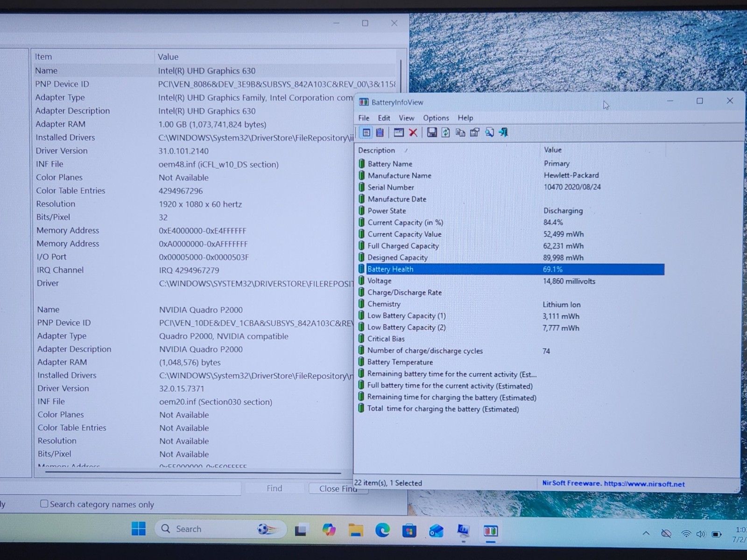Click the taskbar Search box
The image size is (747, 560).
tap(220, 529)
